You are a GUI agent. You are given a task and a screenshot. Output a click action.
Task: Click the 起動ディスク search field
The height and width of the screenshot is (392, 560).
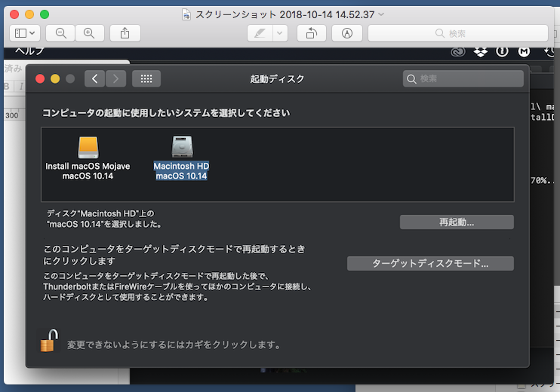tap(463, 79)
